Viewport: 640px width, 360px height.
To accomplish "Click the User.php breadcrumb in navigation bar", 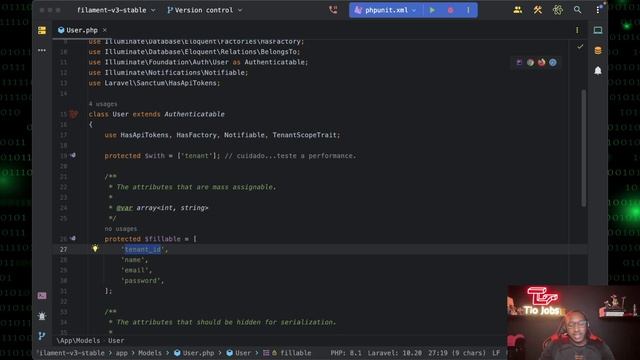I will tap(194, 353).
